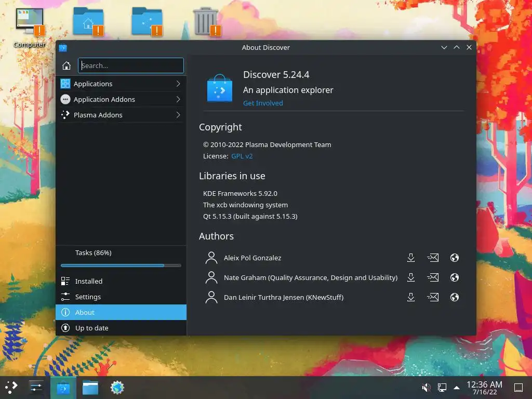Viewport: 532px width, 399px height.
Task: Click the Installed list icon
Action: tap(65, 281)
